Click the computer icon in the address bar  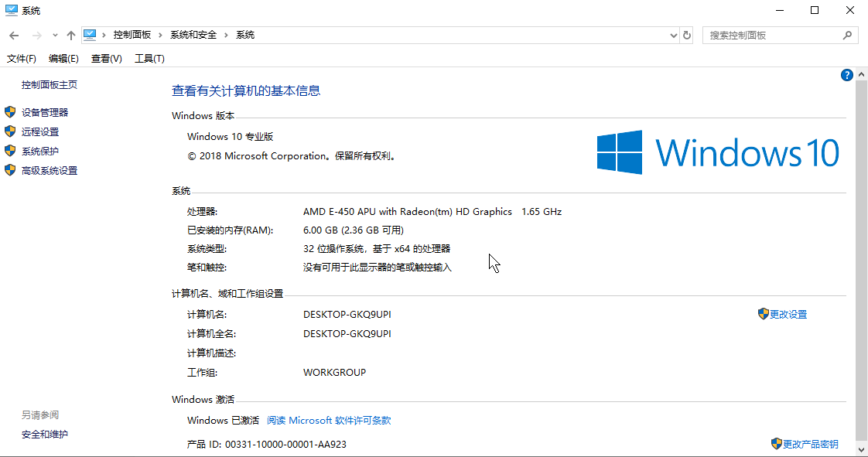click(x=90, y=35)
